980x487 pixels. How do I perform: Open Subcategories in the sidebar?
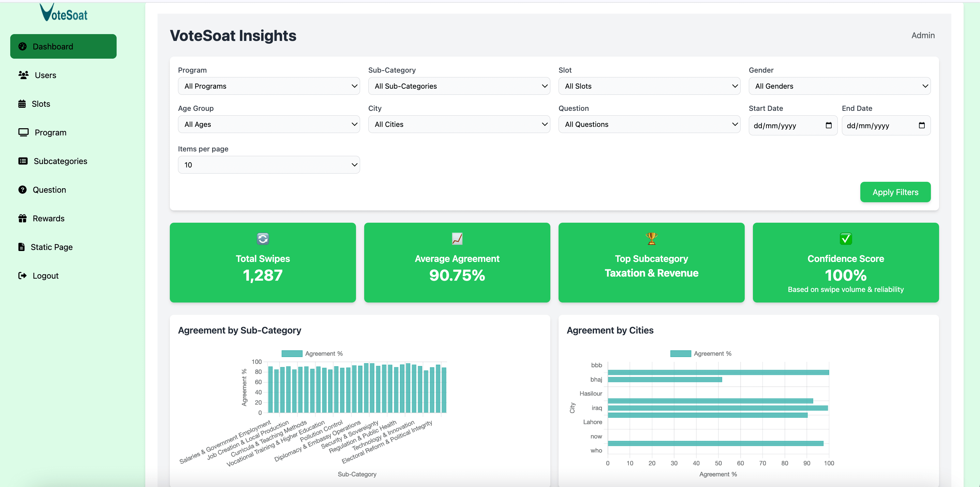coord(63,161)
